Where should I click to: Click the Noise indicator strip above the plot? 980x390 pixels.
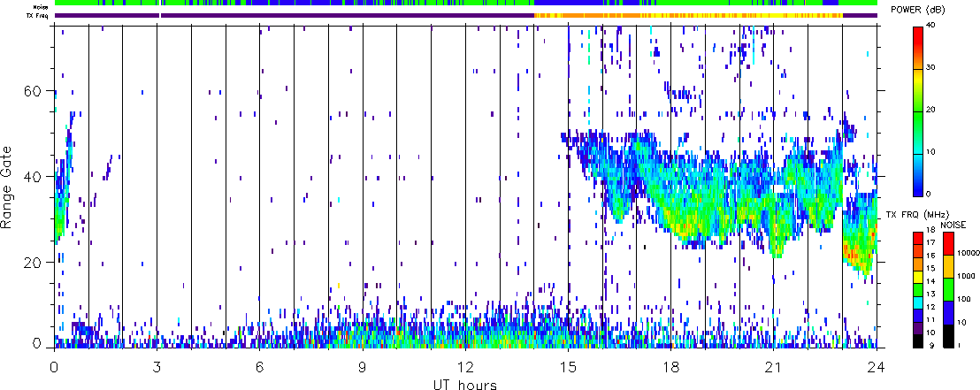click(465, 3)
